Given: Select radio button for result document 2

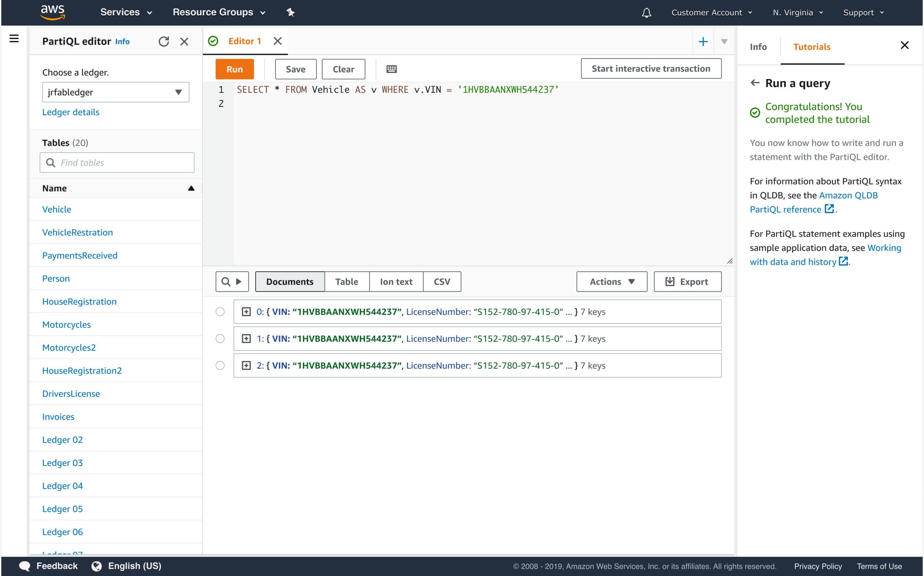Looking at the screenshot, I should (220, 365).
